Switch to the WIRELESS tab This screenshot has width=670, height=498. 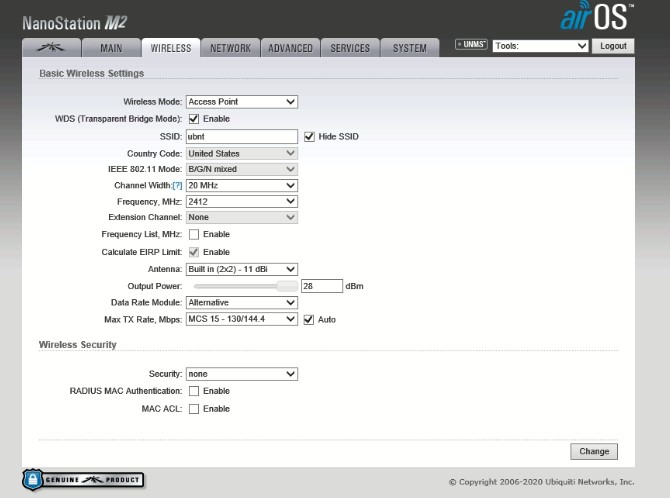[171, 48]
